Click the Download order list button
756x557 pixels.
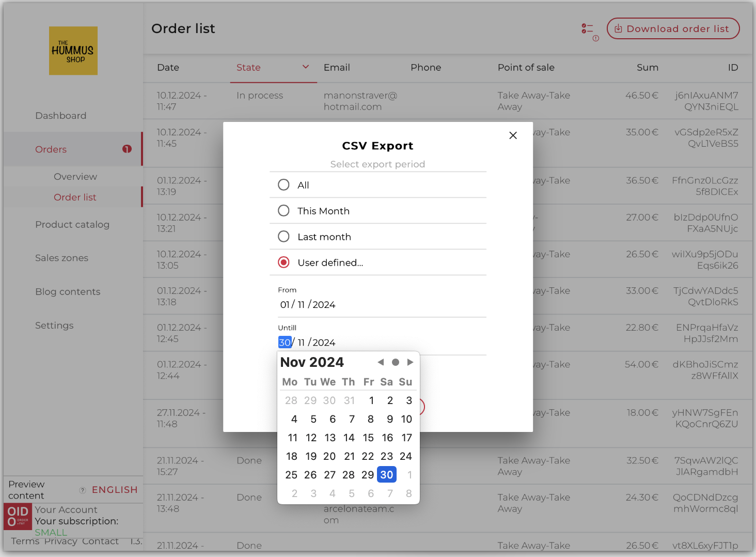673,29
